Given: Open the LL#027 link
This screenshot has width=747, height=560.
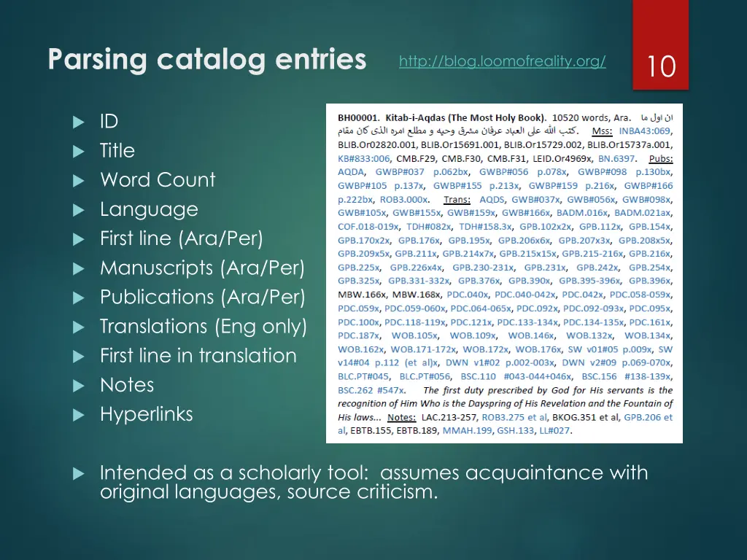Looking at the screenshot, I should [x=555, y=432].
